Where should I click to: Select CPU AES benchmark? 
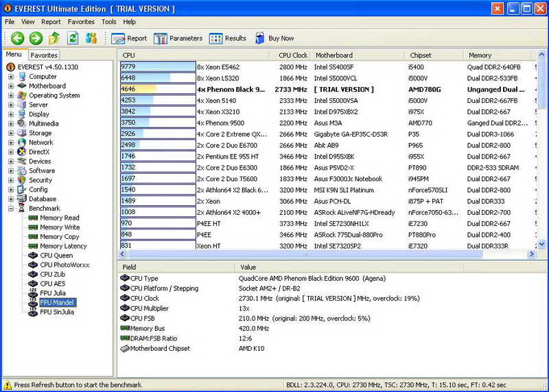coord(53,284)
